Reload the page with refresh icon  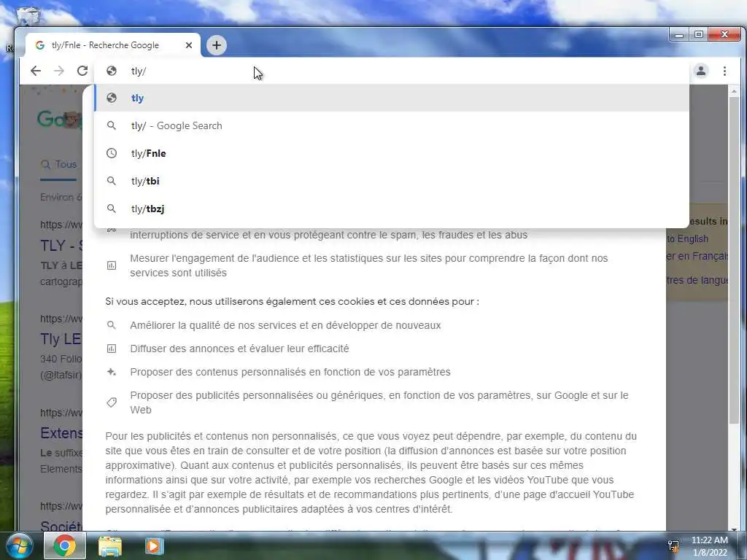[x=82, y=71]
